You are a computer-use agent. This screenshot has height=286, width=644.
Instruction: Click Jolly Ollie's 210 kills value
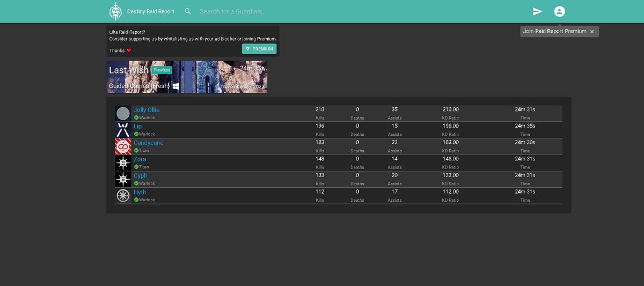point(320,109)
